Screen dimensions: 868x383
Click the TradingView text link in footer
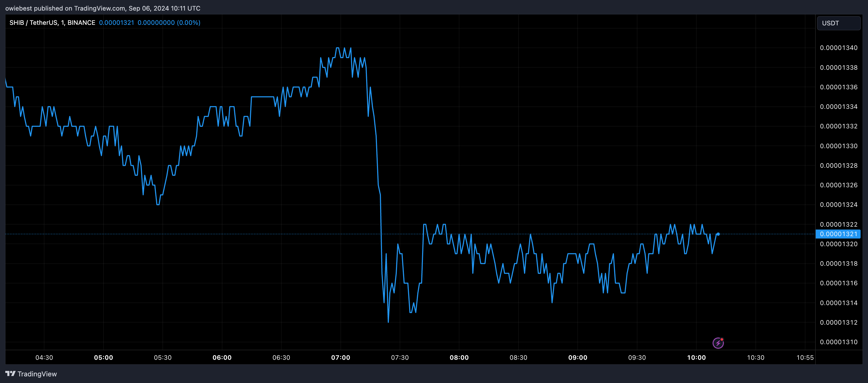(x=37, y=374)
